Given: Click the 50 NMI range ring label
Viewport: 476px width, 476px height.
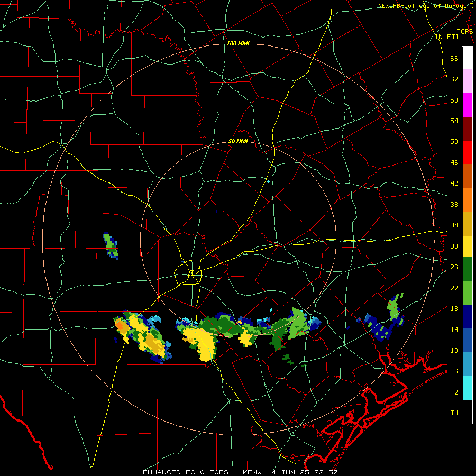Looking at the screenshot, I should (238, 141).
